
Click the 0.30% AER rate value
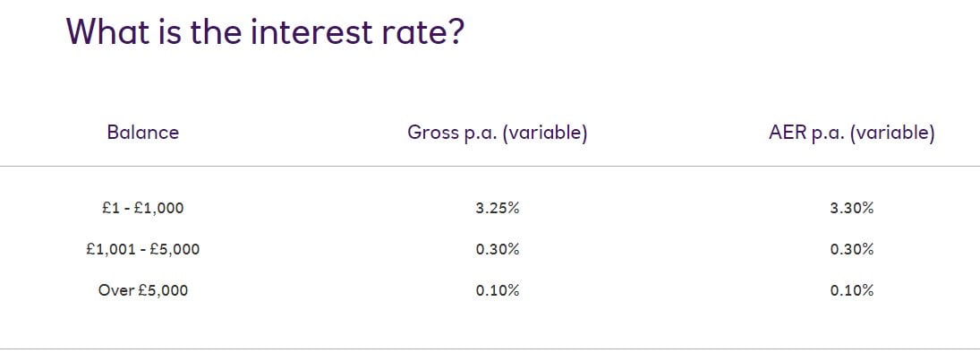coord(851,250)
